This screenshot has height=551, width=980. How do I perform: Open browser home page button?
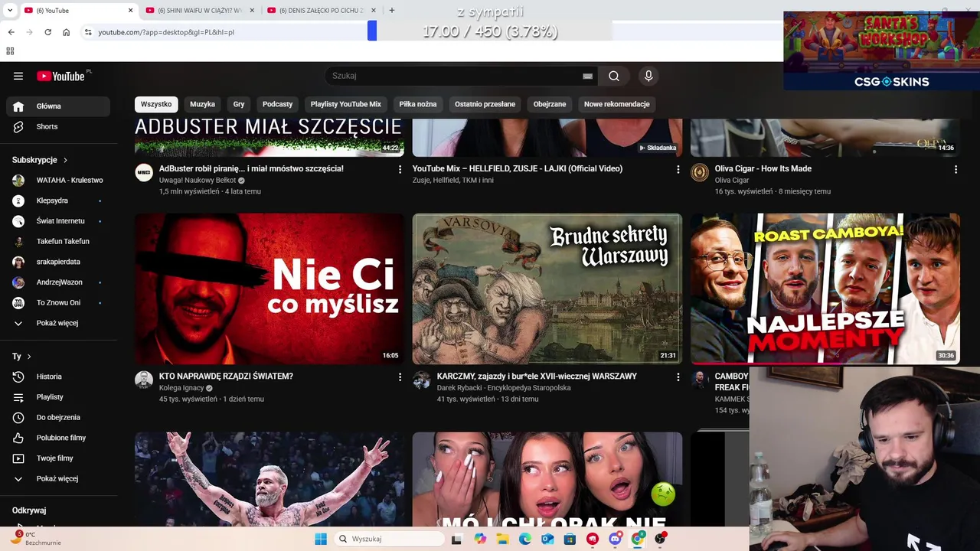67,32
